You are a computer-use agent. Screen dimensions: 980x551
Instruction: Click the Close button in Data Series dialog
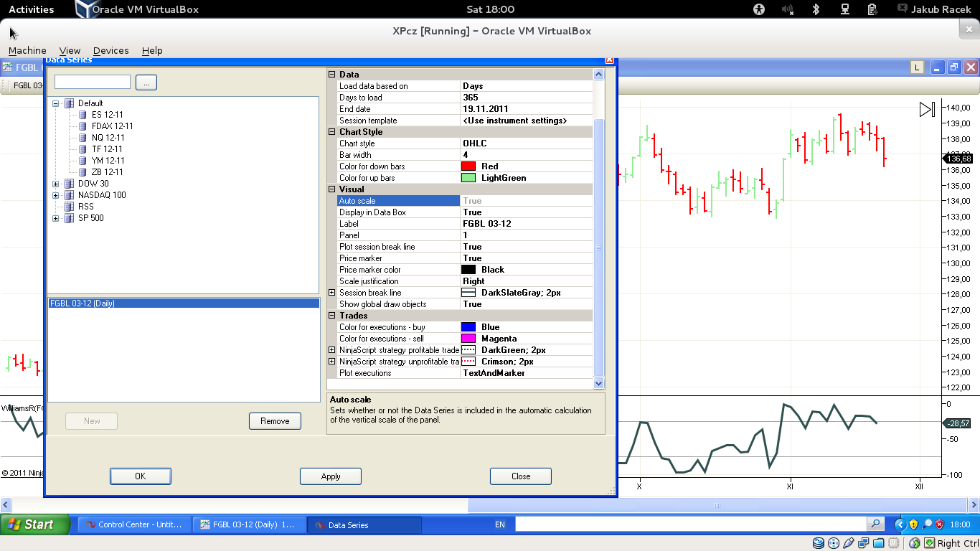coord(521,476)
